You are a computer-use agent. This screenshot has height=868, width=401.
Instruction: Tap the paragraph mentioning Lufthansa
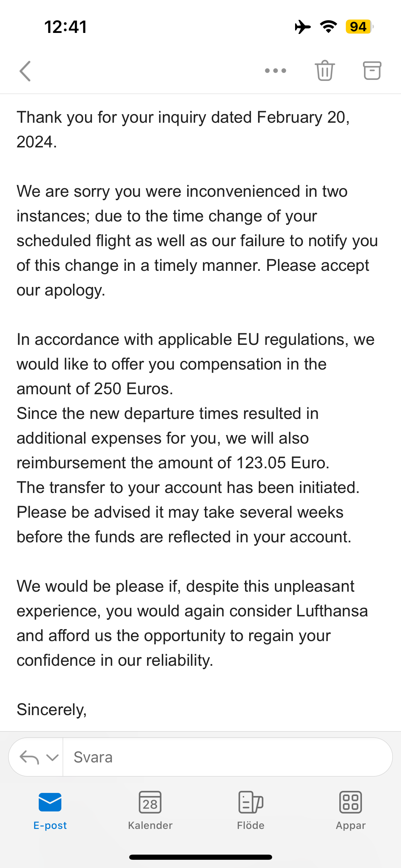pos(192,623)
